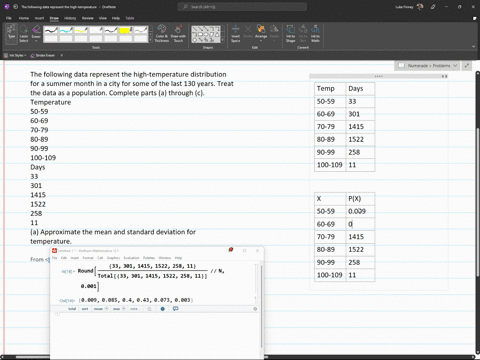
Task: Switch to the History tab
Action: click(x=70, y=18)
